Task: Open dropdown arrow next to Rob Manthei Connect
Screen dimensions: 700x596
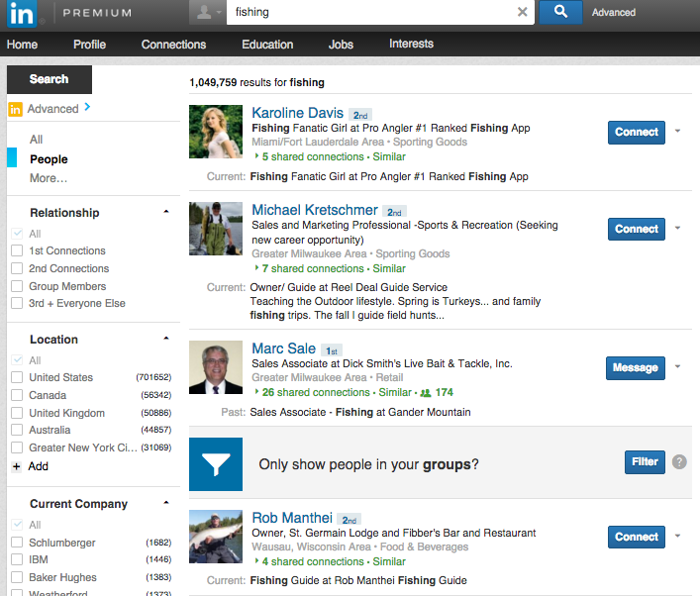Action: tap(677, 536)
